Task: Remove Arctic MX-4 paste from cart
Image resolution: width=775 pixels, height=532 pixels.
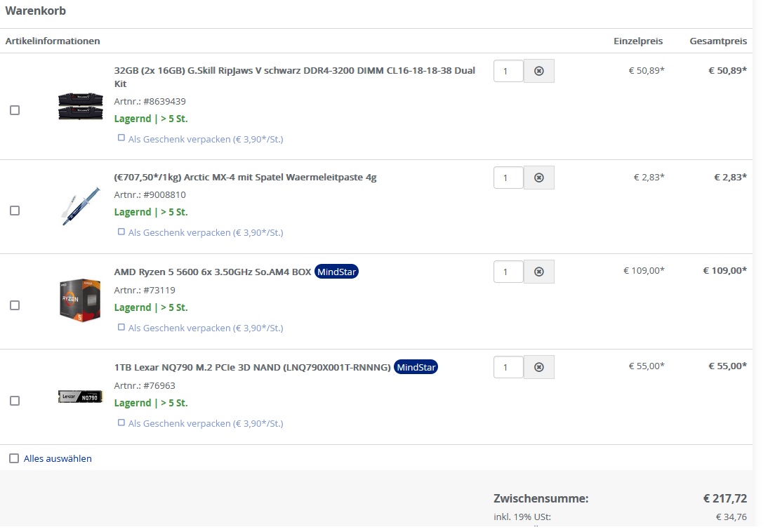Action: click(x=538, y=178)
